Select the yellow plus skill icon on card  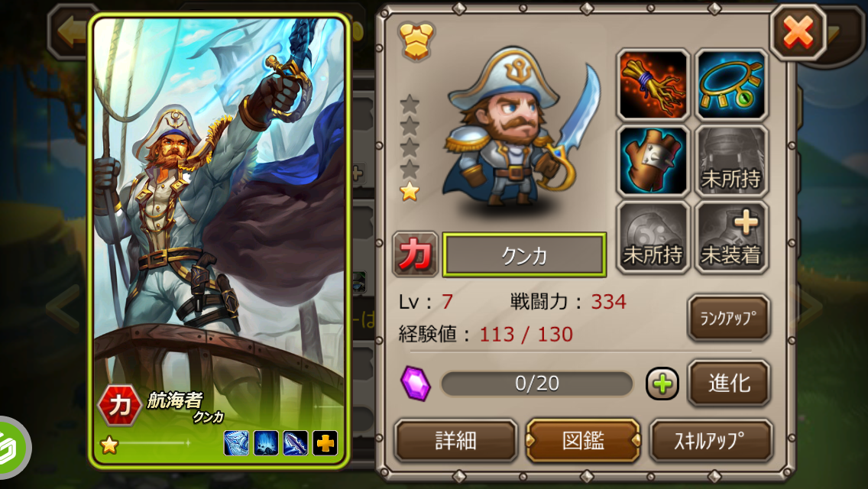[x=325, y=443]
